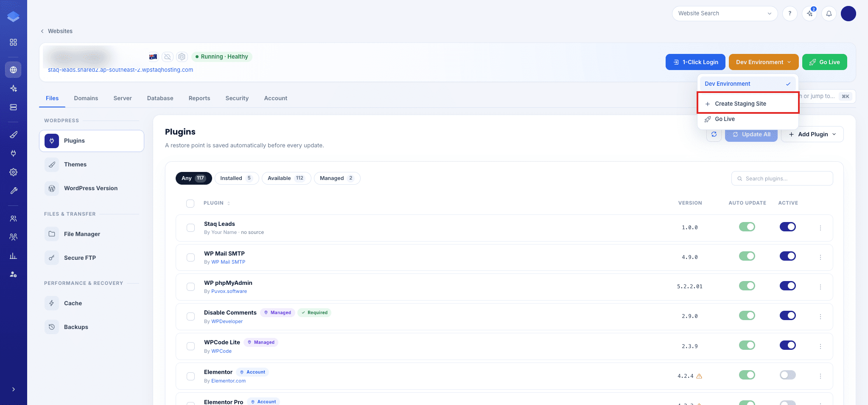
Task: Open the Add Plugin dropdown
Action: click(812, 134)
